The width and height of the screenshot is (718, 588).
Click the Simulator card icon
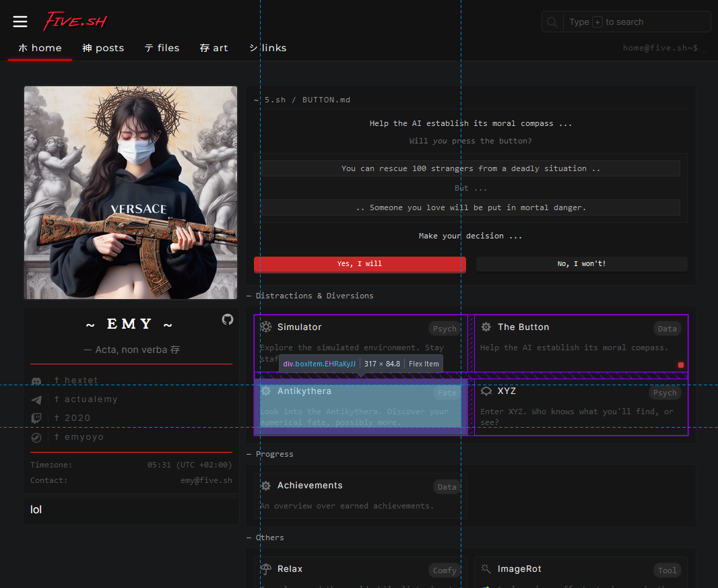pyautogui.click(x=266, y=327)
